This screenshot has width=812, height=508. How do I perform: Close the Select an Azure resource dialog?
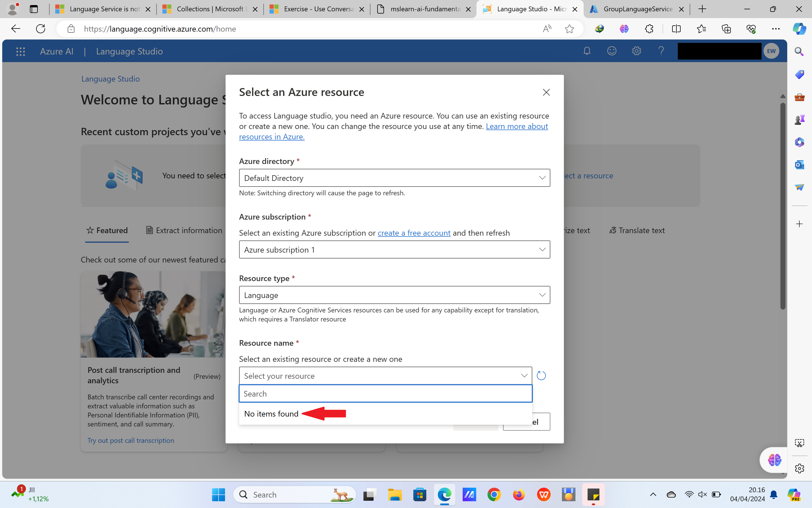[546, 92]
